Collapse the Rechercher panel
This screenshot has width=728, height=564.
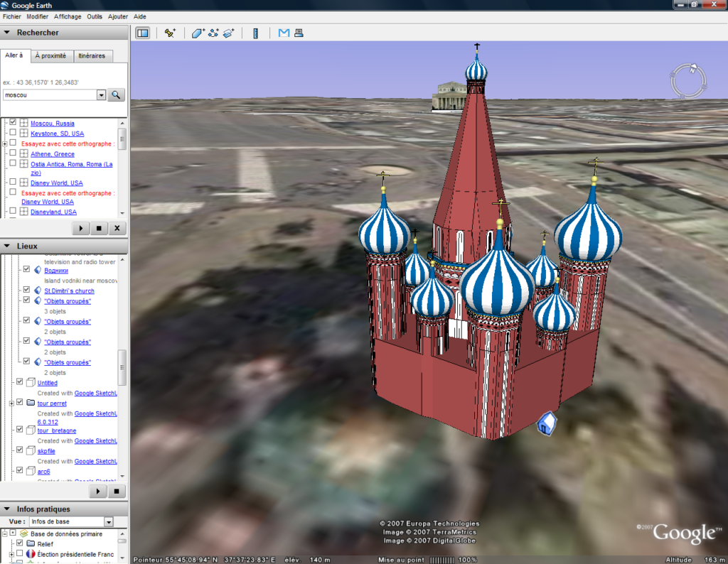[7, 33]
